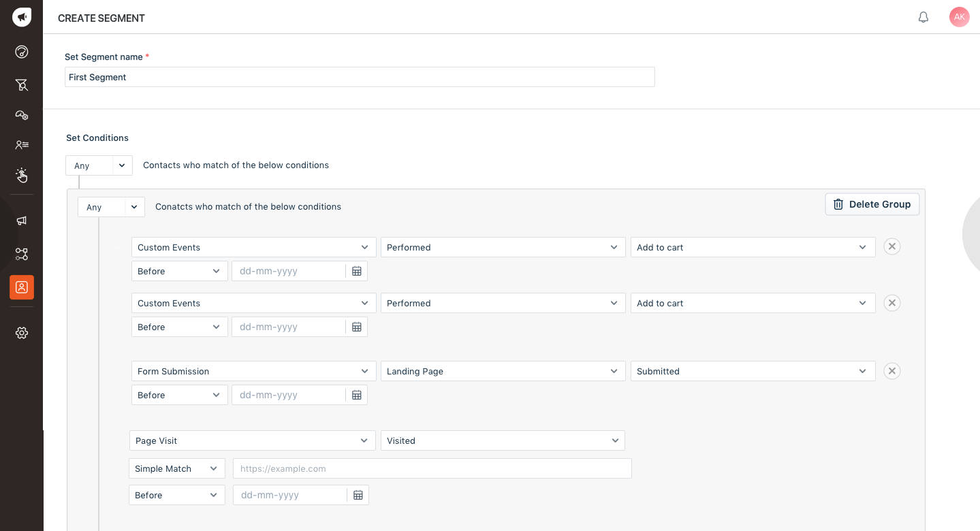Image resolution: width=980 pixels, height=531 pixels.
Task: Remove the Form Submission condition row
Action: click(891, 371)
